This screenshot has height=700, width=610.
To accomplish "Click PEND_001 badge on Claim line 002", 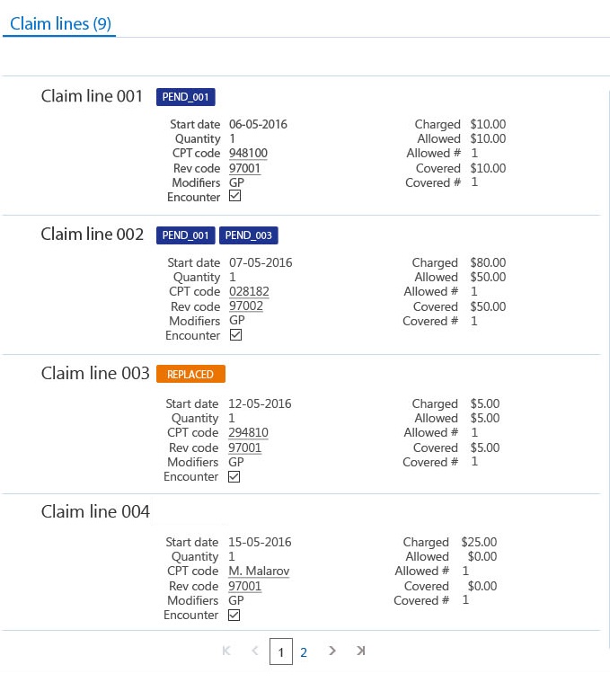I will point(186,235).
